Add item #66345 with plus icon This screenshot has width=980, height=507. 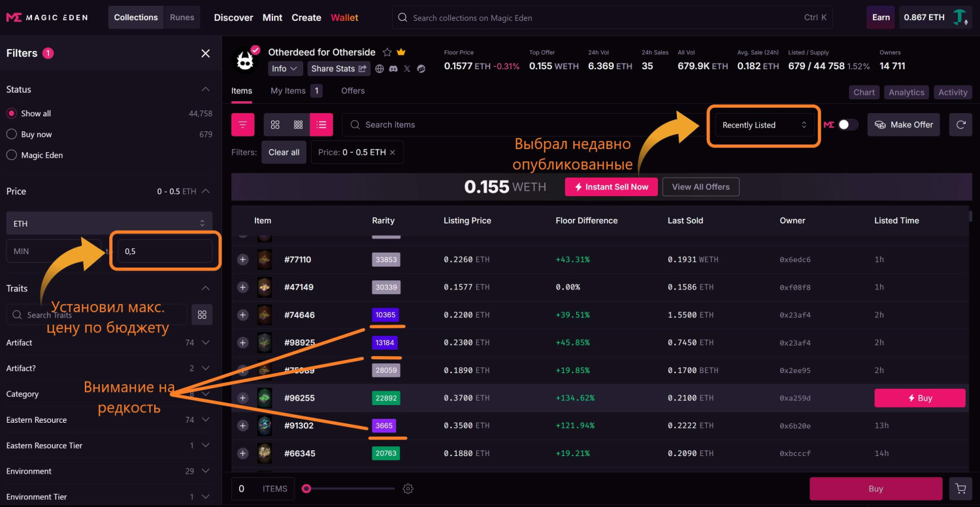point(242,453)
